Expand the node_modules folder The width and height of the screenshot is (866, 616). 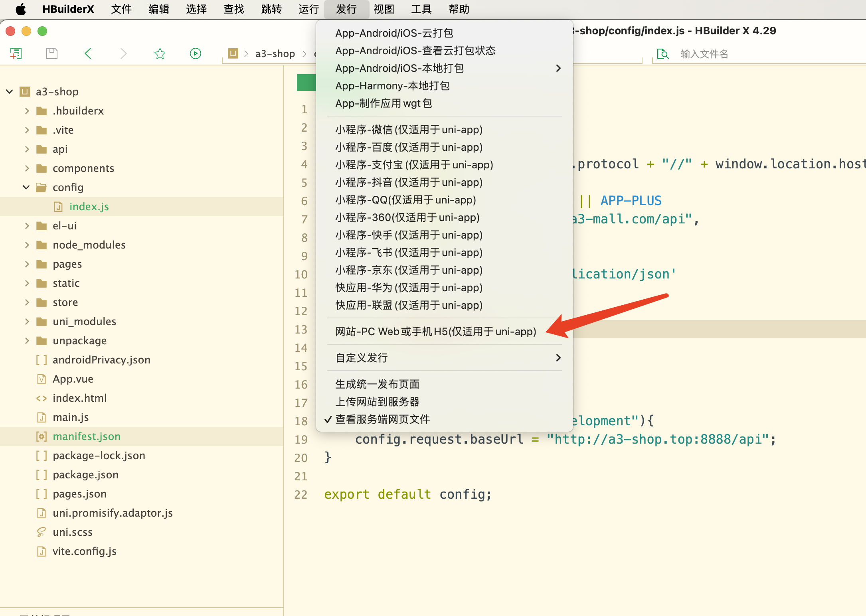(x=27, y=245)
